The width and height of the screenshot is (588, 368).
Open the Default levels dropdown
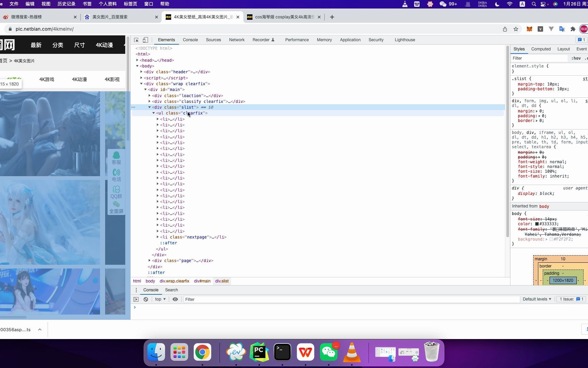tap(537, 299)
